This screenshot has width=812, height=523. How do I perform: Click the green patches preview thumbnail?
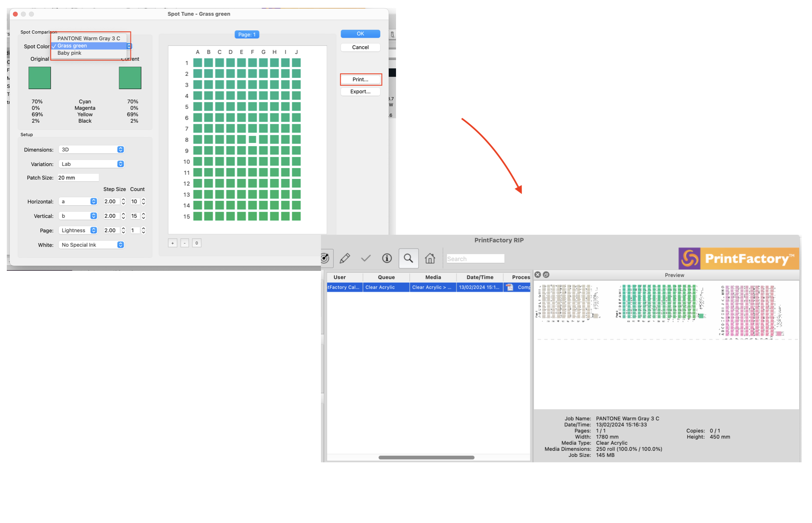661,302
